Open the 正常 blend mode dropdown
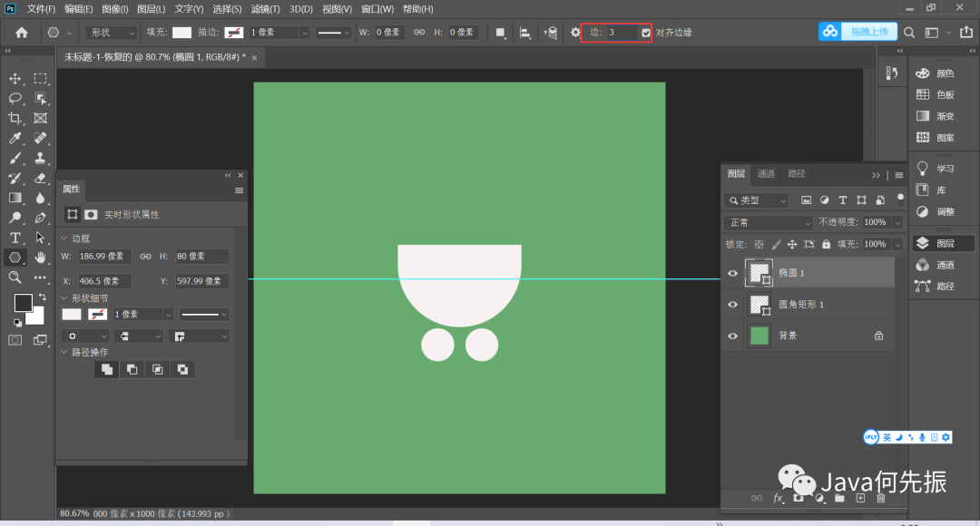The height and width of the screenshot is (526, 980). pyautogui.click(x=769, y=222)
